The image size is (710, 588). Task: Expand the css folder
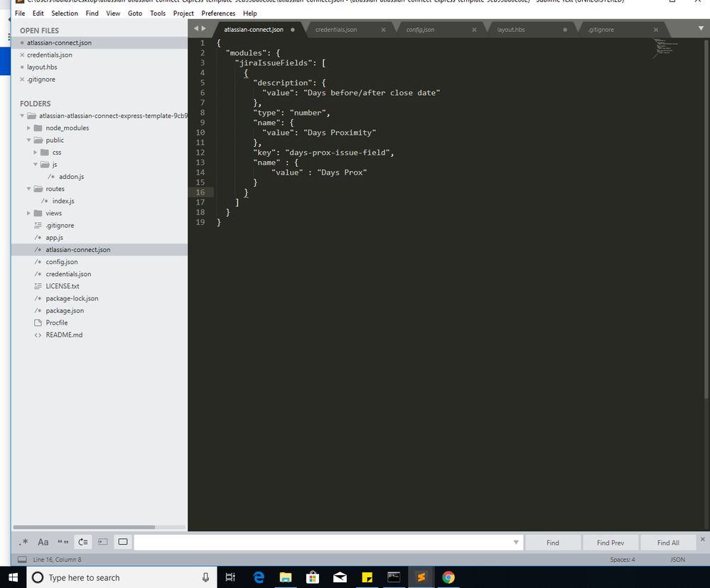coord(36,153)
